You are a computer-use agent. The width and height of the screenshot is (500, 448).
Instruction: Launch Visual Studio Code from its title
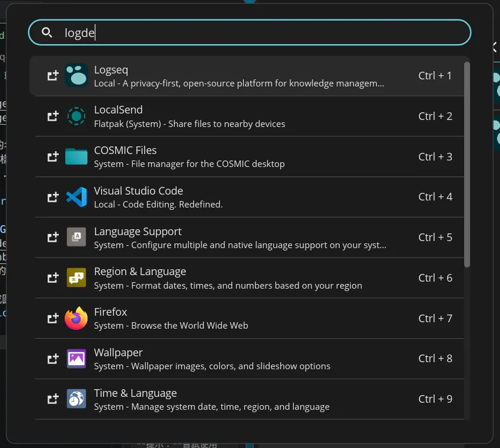coord(139,191)
